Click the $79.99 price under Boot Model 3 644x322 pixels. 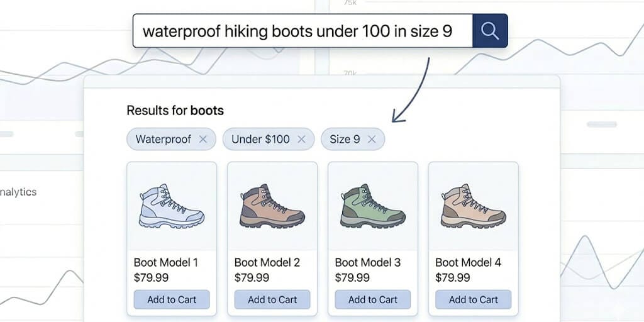click(352, 277)
